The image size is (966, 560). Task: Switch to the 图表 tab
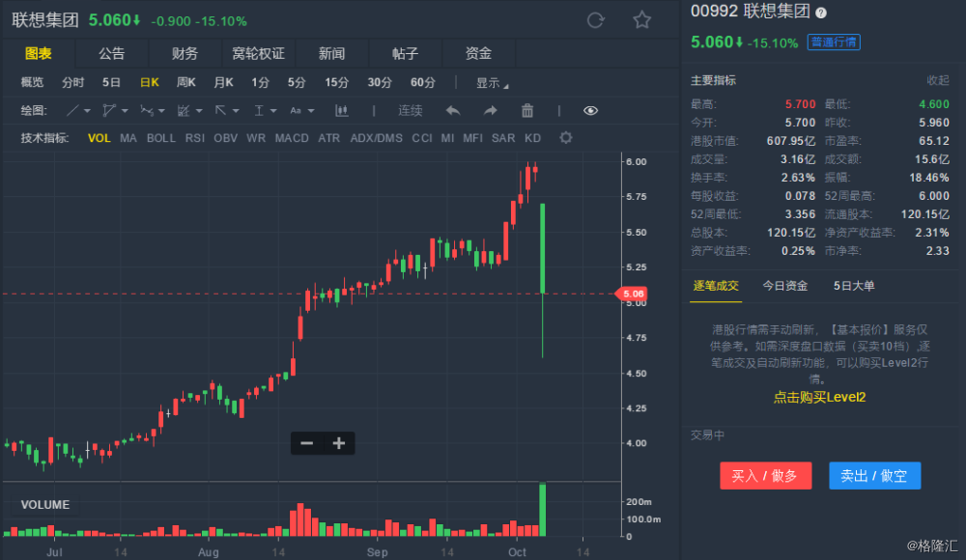[x=39, y=54]
